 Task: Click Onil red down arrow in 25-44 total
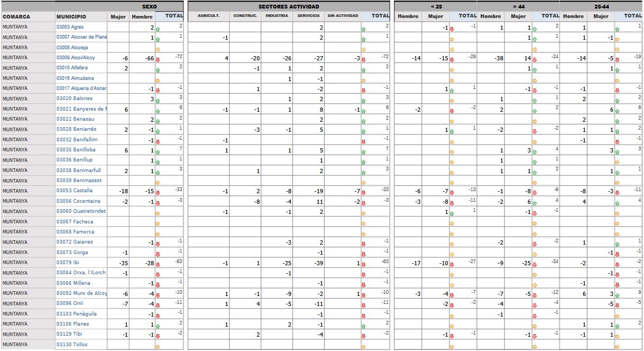click(617, 305)
